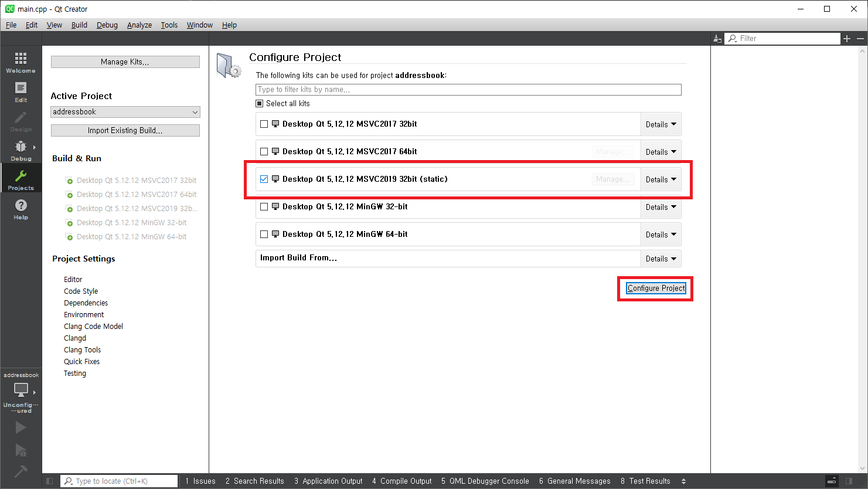Viewport: 868px width, 489px height.
Task: Switch to Design mode
Action: (x=21, y=121)
